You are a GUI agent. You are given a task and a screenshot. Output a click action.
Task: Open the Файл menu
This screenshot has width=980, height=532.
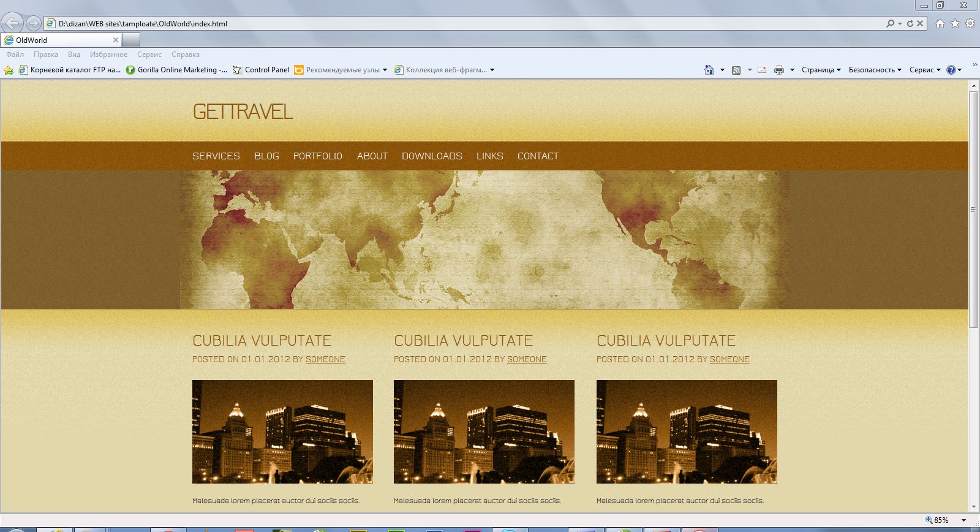(15, 55)
